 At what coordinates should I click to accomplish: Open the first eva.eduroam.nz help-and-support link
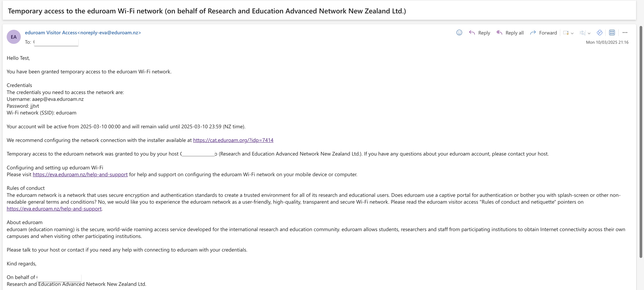(80, 174)
